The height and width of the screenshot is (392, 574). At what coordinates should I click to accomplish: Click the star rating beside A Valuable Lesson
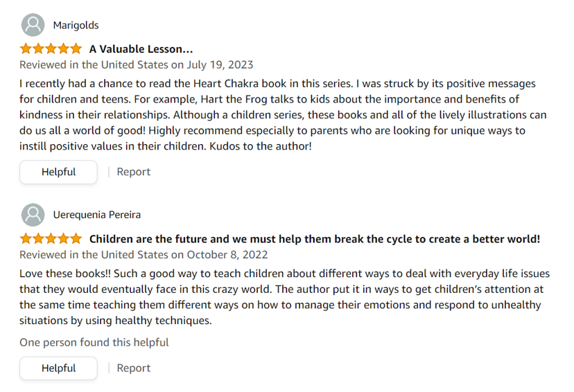tap(51, 48)
